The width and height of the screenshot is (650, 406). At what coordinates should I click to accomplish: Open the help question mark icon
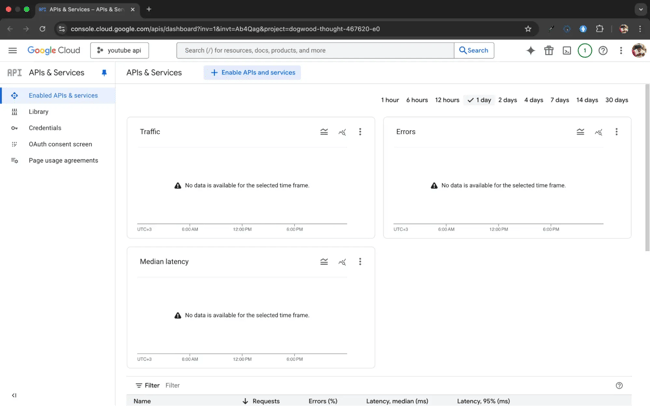coord(603,50)
